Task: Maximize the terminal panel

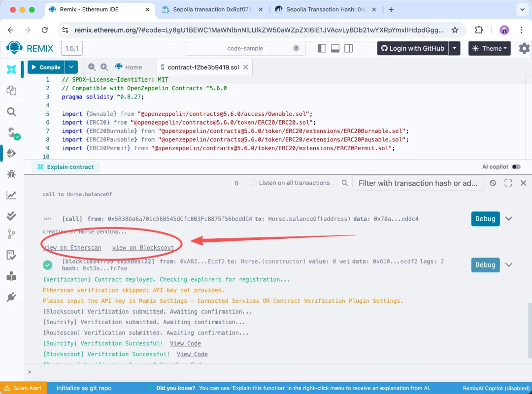Action: pyautogui.click(x=508, y=183)
